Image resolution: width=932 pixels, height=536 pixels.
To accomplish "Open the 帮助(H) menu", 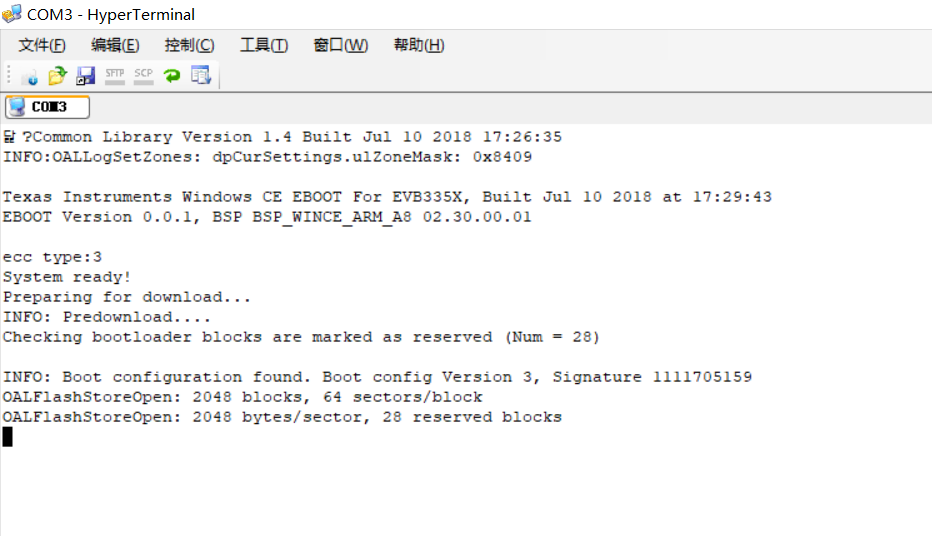I will 419,45.
